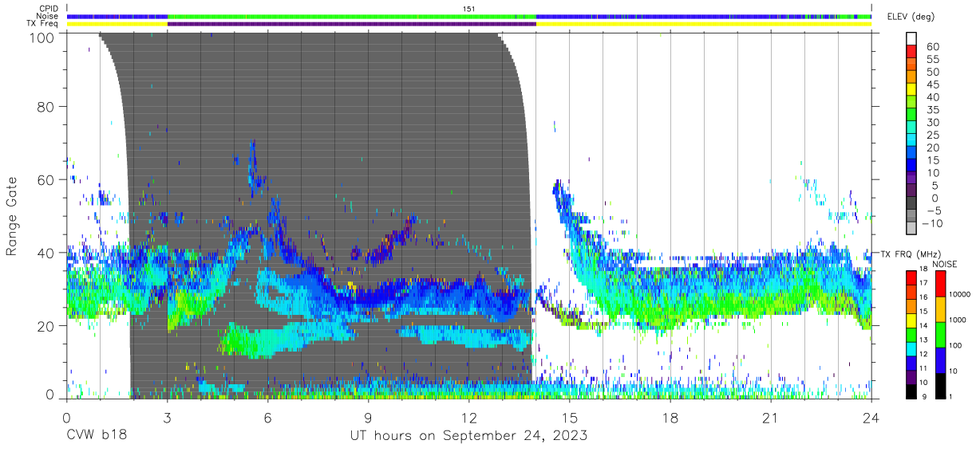Image resolution: width=980 pixels, height=452 pixels.
Task: Click the CPID value '151' above the plot
Action: 469,9
